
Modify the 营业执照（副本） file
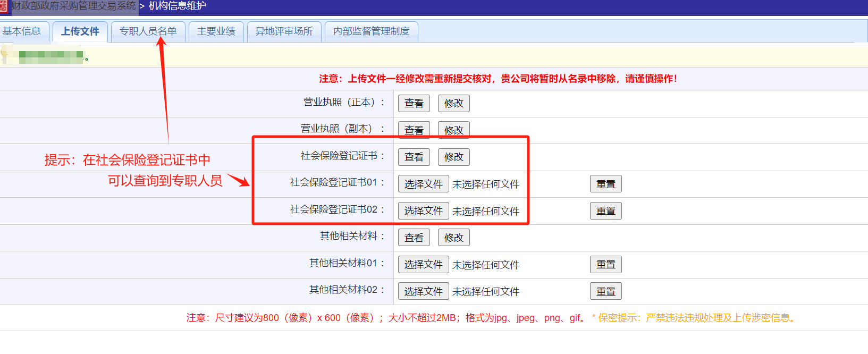coord(453,130)
